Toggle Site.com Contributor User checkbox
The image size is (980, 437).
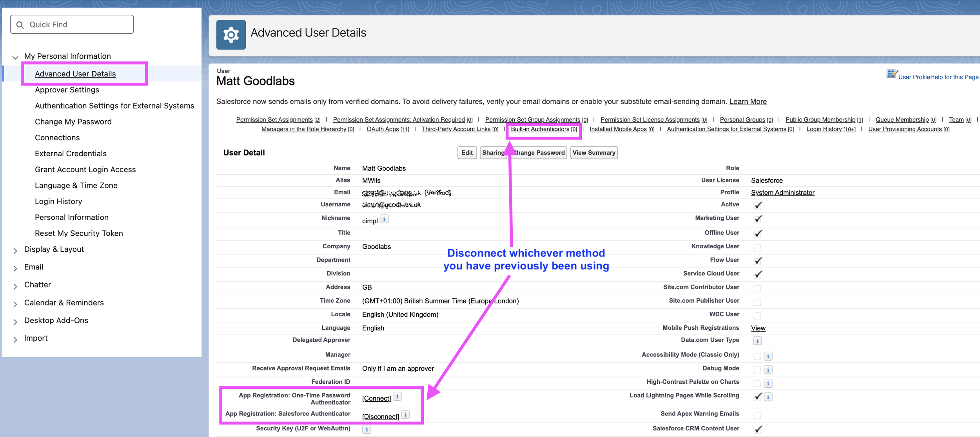pos(757,289)
